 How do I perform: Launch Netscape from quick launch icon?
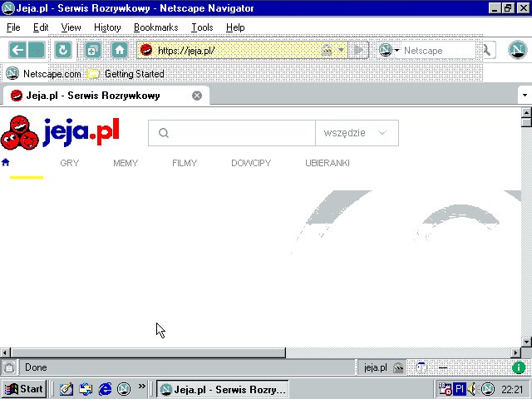(124, 389)
